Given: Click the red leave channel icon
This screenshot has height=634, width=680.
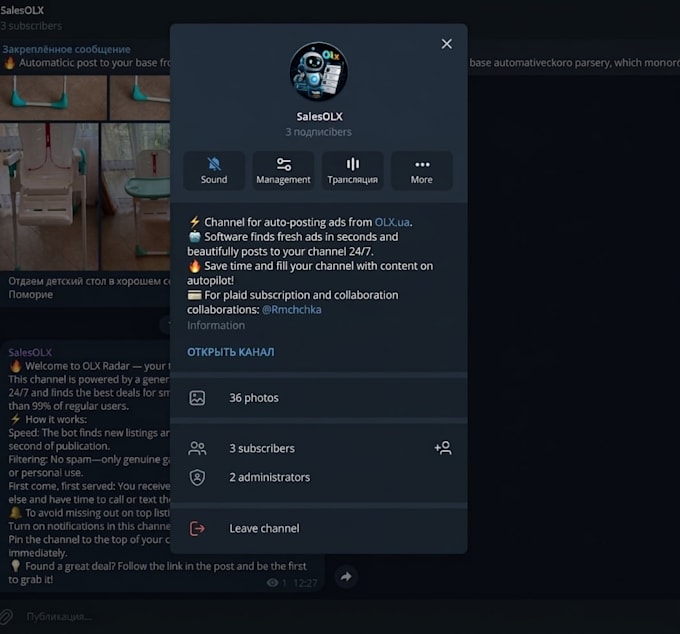Looking at the screenshot, I should click(197, 528).
